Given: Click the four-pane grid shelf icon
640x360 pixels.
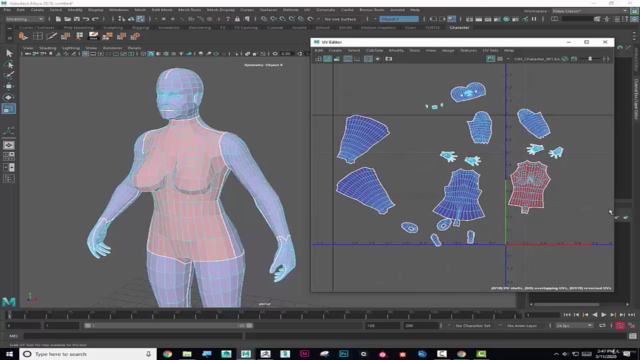Looking at the screenshot, I should [38, 36].
